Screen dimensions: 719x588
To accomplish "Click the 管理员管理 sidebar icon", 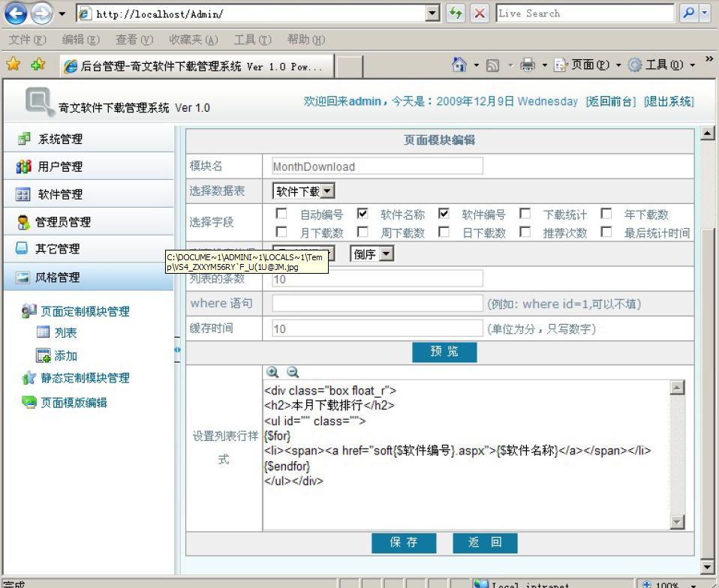I will point(23,222).
